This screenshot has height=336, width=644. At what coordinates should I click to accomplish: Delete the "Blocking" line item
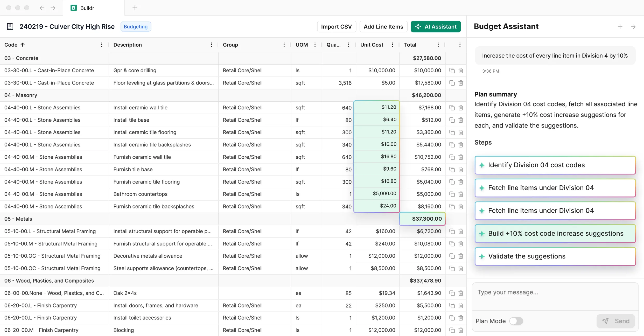[461, 330]
